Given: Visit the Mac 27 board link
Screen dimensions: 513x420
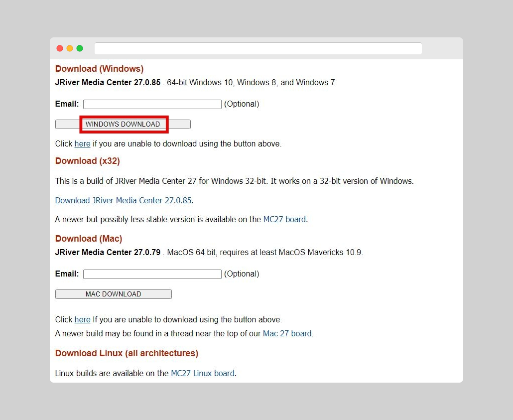Looking at the screenshot, I should click(287, 334).
